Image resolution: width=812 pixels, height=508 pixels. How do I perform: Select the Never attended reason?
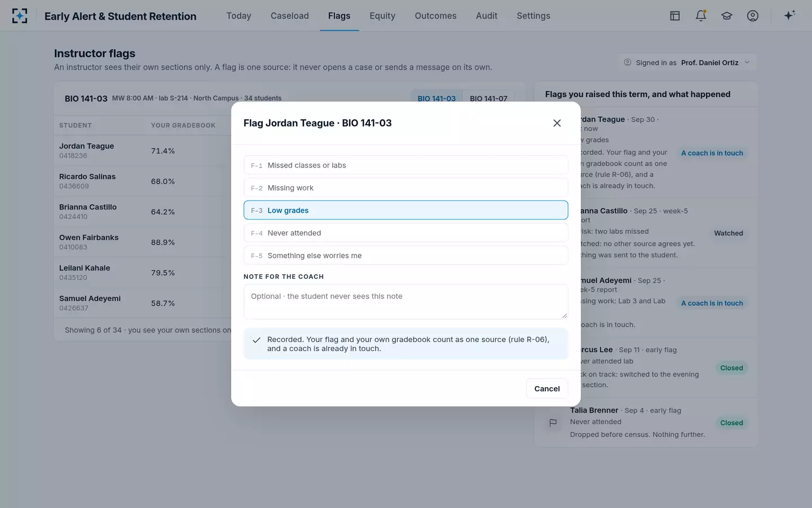406,233
